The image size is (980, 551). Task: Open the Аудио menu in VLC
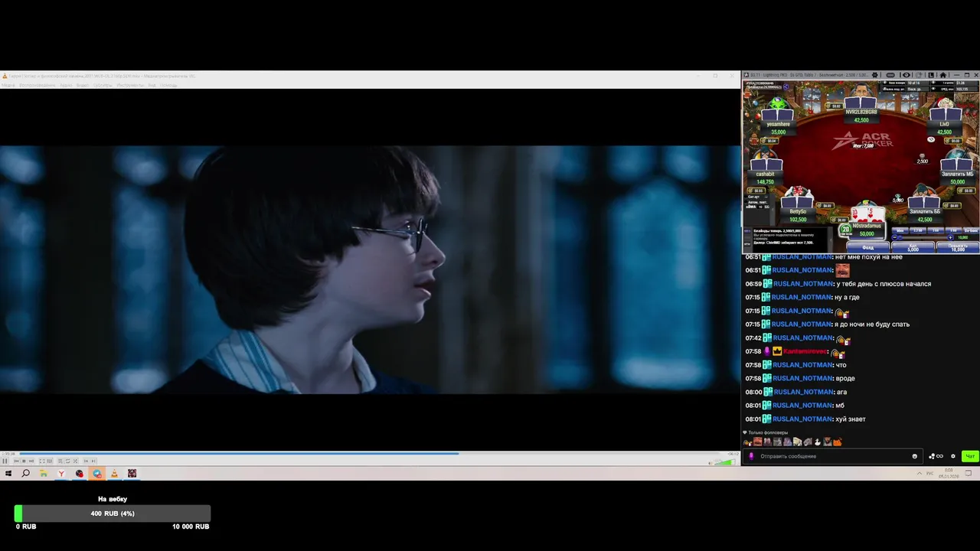point(66,85)
